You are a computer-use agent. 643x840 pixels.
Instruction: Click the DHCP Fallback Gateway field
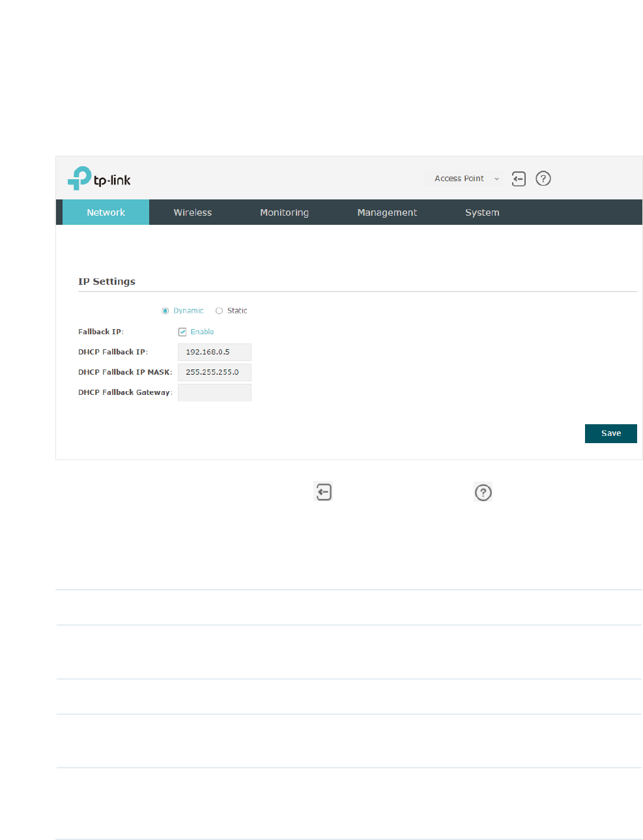(214, 392)
